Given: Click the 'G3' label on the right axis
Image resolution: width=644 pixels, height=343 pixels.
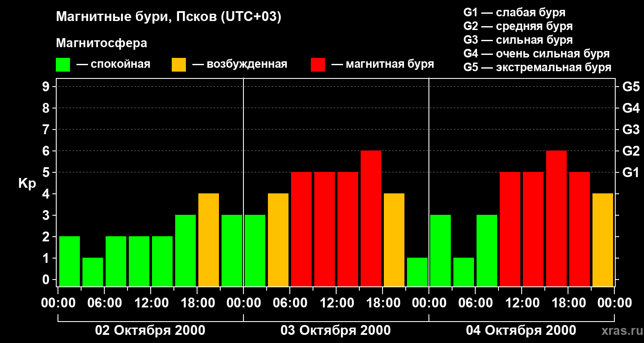Looking at the screenshot, I should pyautogui.click(x=631, y=129).
